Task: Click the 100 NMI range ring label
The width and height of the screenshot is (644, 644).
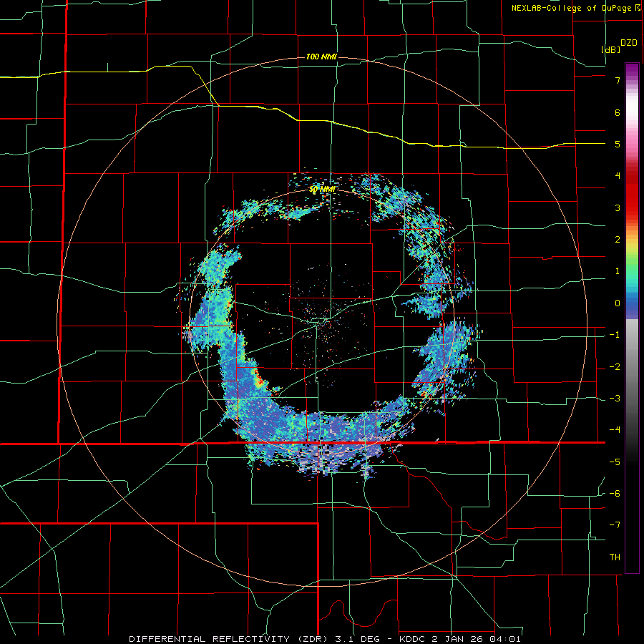Action: (x=321, y=57)
